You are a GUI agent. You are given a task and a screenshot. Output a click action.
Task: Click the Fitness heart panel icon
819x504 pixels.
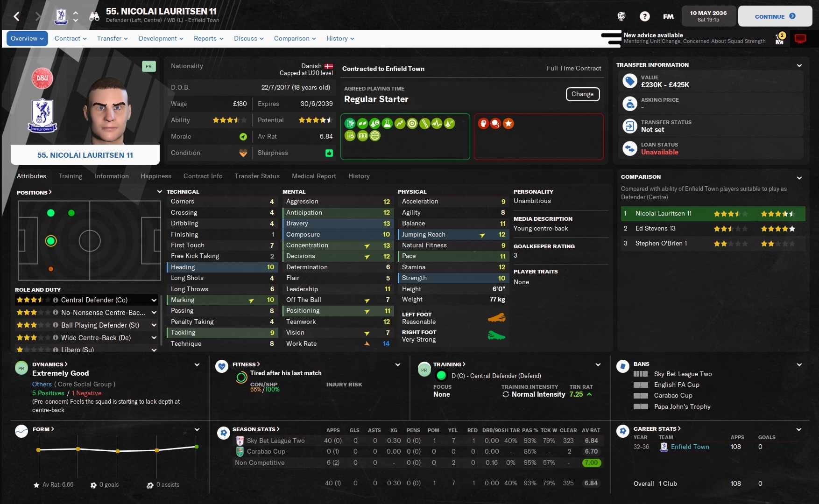click(222, 366)
